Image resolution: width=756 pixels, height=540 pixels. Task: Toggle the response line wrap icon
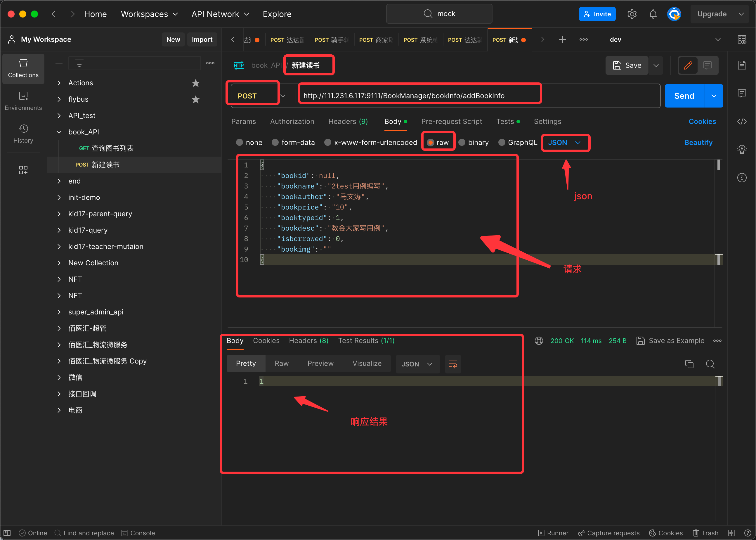coord(453,364)
